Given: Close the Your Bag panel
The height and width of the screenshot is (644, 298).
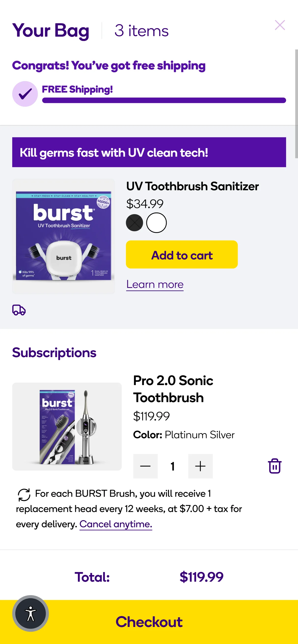Looking at the screenshot, I should 280,25.
